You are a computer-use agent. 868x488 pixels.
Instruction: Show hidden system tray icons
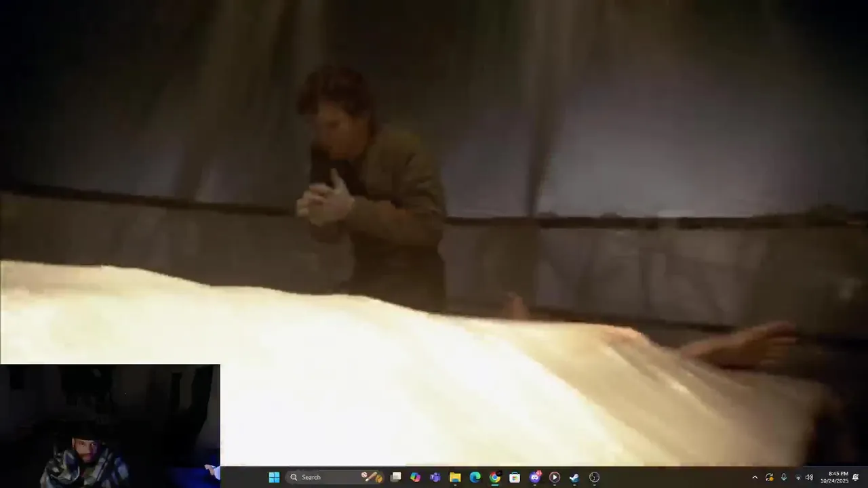[x=755, y=477]
